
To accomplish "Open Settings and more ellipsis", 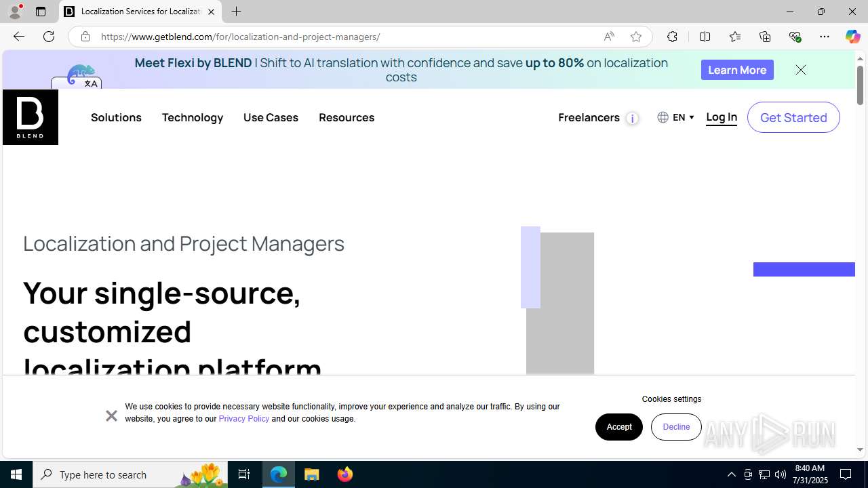I will tap(825, 37).
